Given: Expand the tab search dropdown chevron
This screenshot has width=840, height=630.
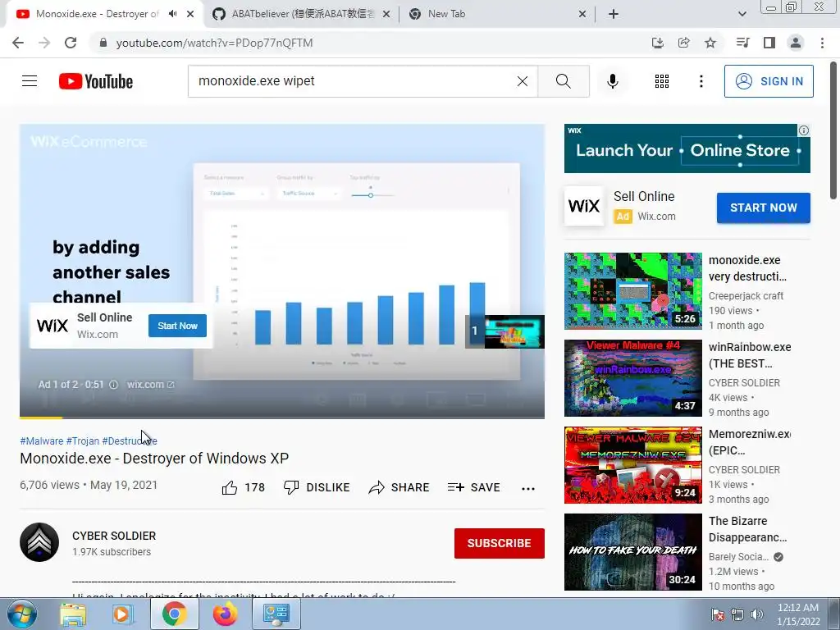Looking at the screenshot, I should [742, 14].
